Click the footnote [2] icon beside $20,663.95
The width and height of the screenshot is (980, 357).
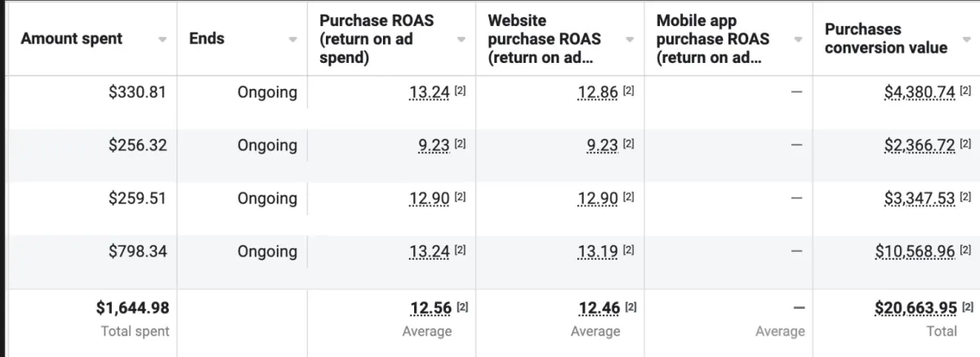coord(967,307)
